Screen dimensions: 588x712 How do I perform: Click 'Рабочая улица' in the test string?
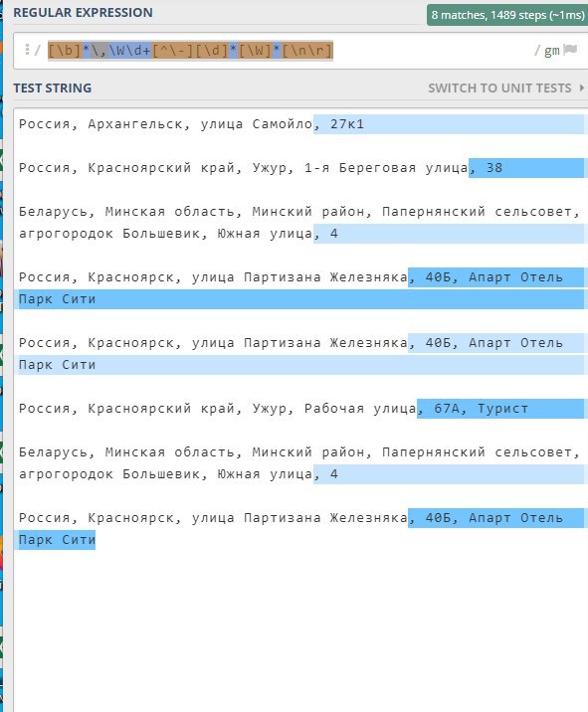click(x=360, y=409)
